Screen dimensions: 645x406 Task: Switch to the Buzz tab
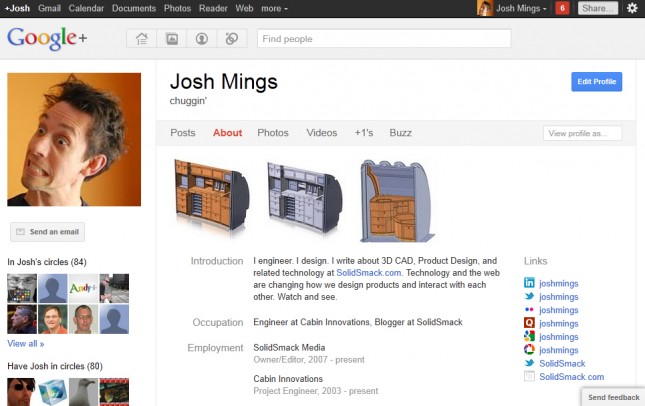click(x=400, y=133)
